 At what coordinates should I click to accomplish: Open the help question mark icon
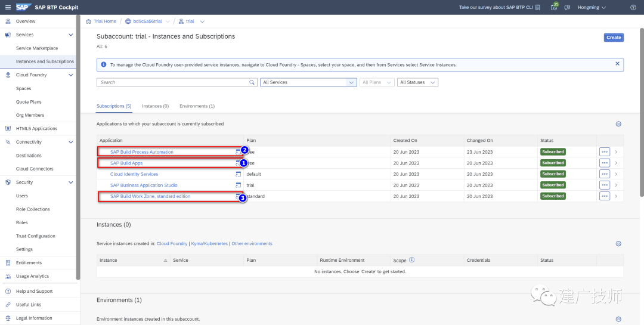pyautogui.click(x=633, y=7)
